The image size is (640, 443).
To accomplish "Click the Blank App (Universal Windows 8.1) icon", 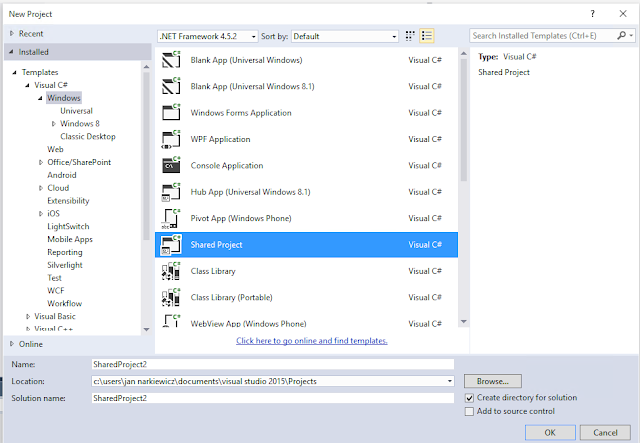I will [x=171, y=86].
